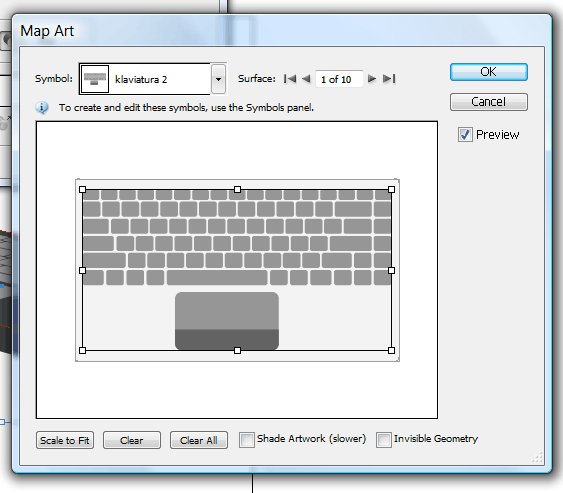563x493 pixels.
Task: Select the bottom-right bounding box handle
Action: pyautogui.click(x=391, y=350)
